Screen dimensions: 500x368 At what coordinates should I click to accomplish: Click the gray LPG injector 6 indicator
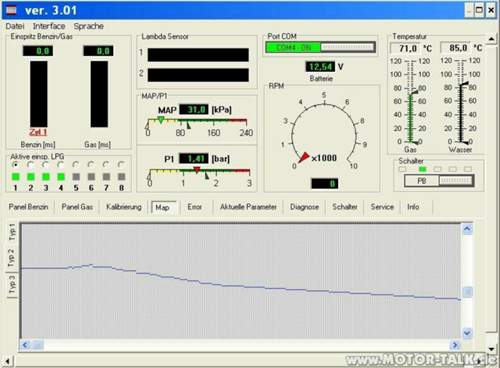pos(91,177)
